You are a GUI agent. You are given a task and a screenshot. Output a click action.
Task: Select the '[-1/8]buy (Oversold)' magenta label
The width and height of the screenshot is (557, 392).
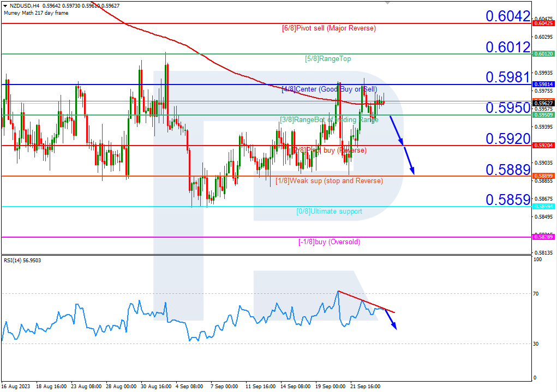330,242
